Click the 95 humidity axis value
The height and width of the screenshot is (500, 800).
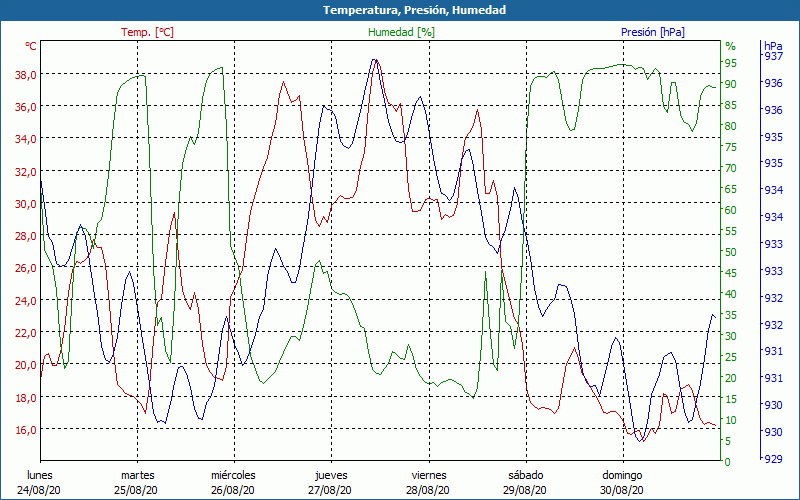coord(731,63)
